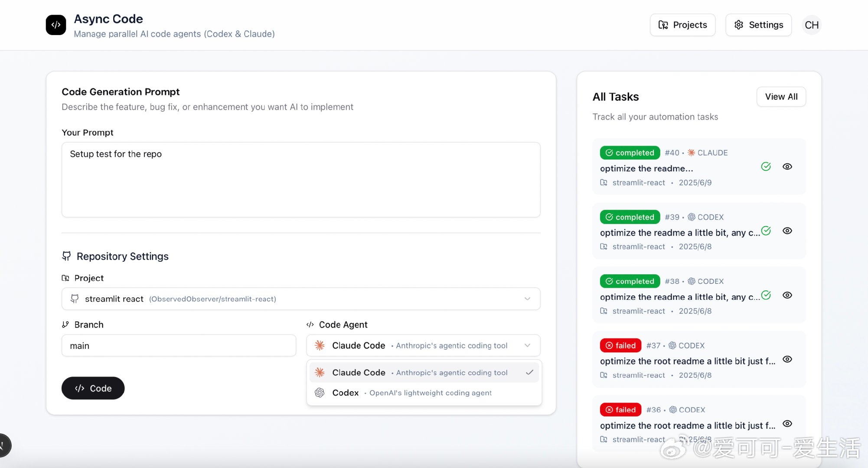Click the completed badge on task #40
The height and width of the screenshot is (468, 868).
click(630, 153)
